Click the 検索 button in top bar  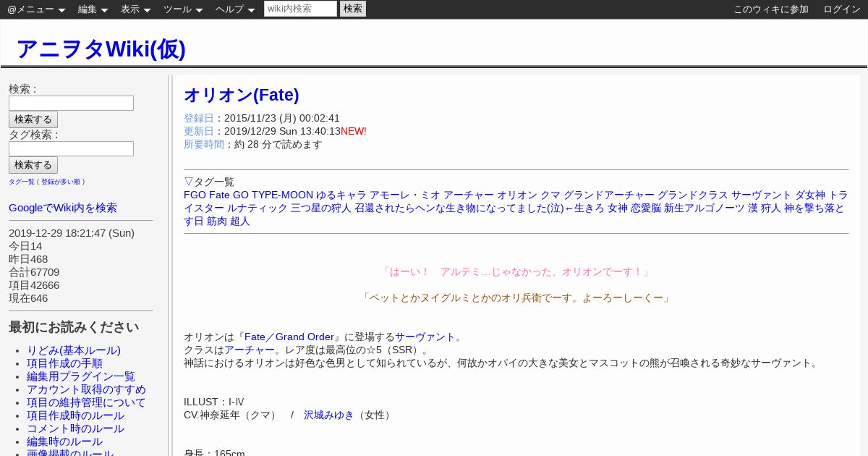pyautogui.click(x=353, y=9)
